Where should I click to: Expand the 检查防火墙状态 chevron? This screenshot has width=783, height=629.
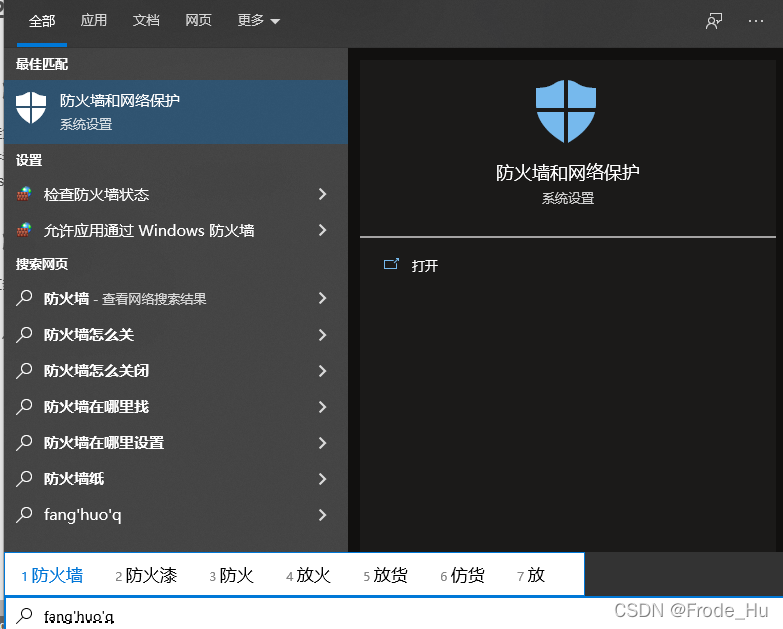pyautogui.click(x=323, y=194)
